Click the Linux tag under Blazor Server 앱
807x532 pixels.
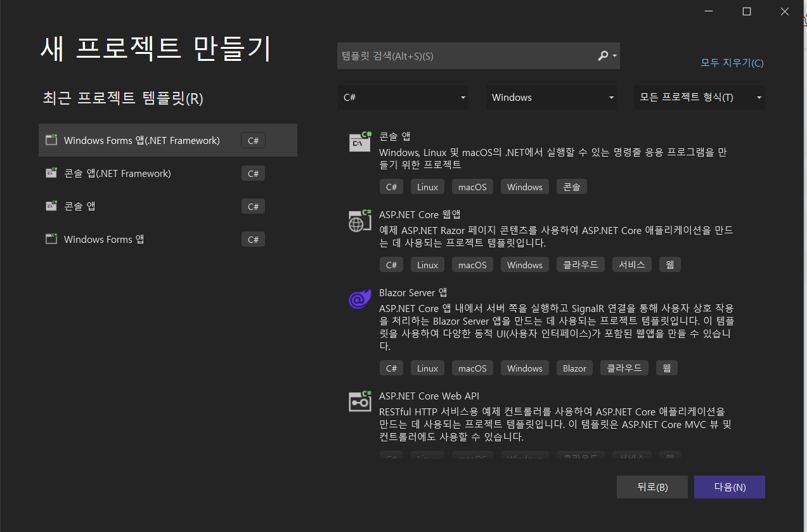click(428, 368)
